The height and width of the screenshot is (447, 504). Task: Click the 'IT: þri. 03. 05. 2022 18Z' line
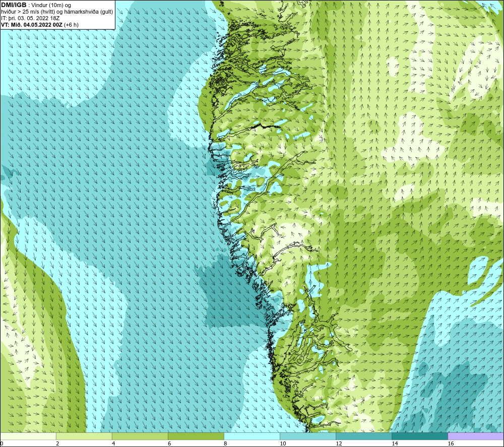(x=30, y=18)
